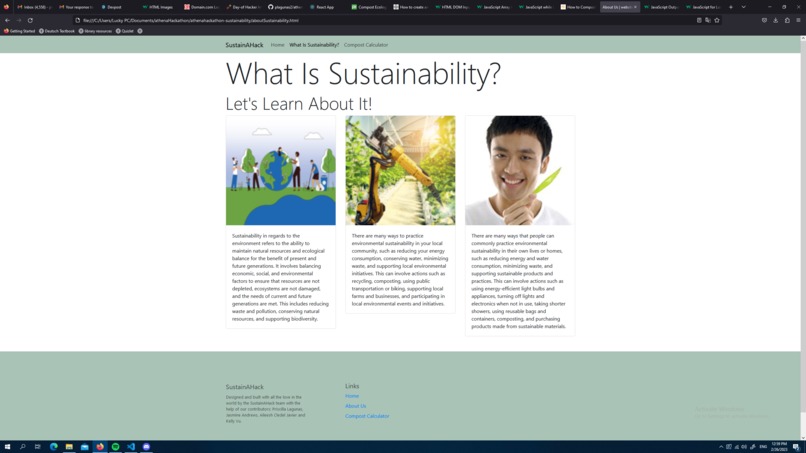Go to Home in the navbar
The width and height of the screenshot is (806, 453).
(x=278, y=45)
